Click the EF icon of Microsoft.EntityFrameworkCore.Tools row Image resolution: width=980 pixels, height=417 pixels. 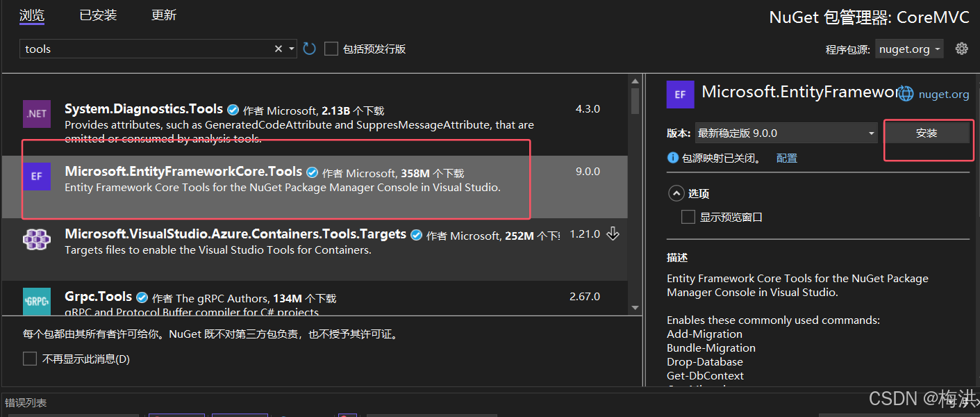click(37, 176)
